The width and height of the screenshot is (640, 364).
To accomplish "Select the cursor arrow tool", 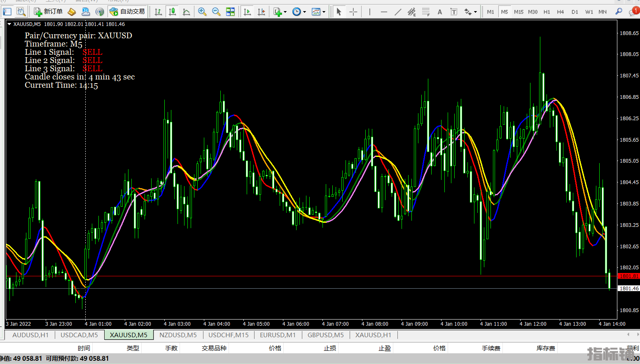I will [339, 12].
